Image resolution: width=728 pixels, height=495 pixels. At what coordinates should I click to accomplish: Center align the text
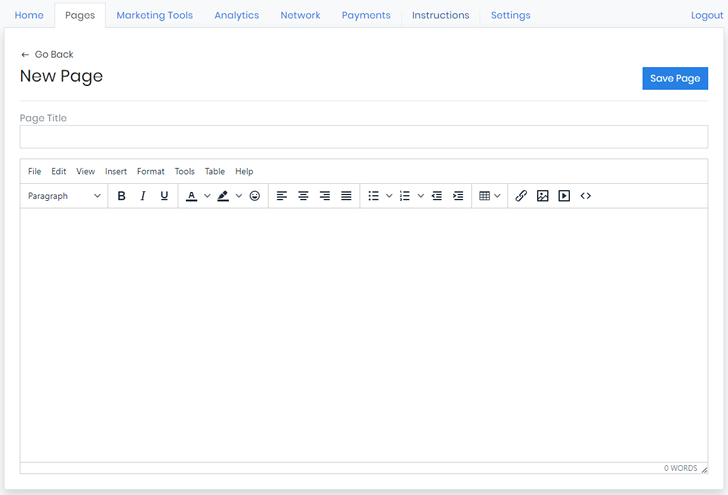click(303, 196)
